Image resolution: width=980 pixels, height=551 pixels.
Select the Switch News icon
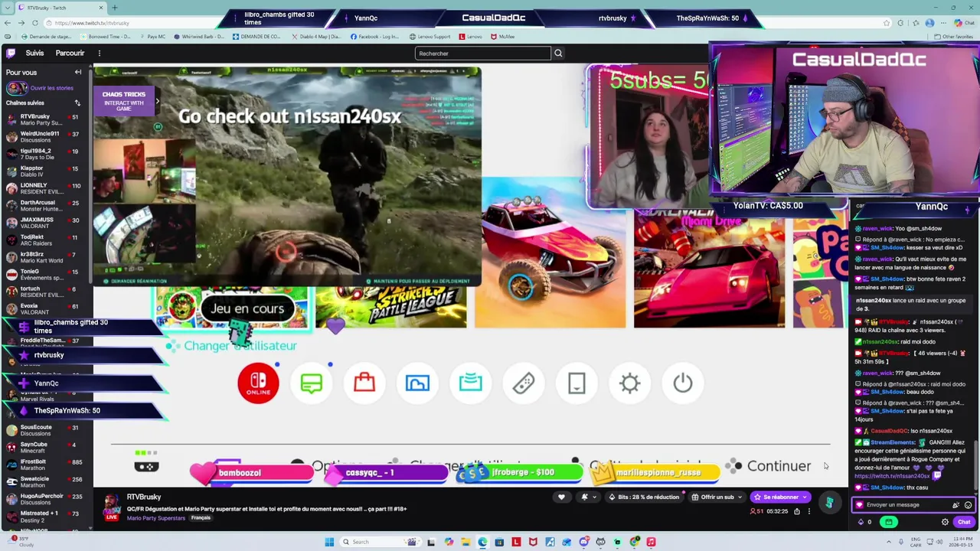[x=311, y=383]
